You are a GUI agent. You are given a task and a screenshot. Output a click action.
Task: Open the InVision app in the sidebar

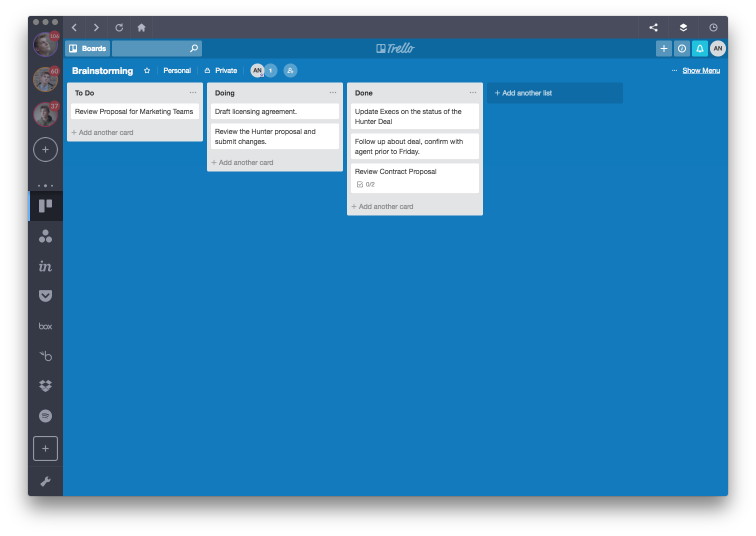pyautogui.click(x=45, y=266)
